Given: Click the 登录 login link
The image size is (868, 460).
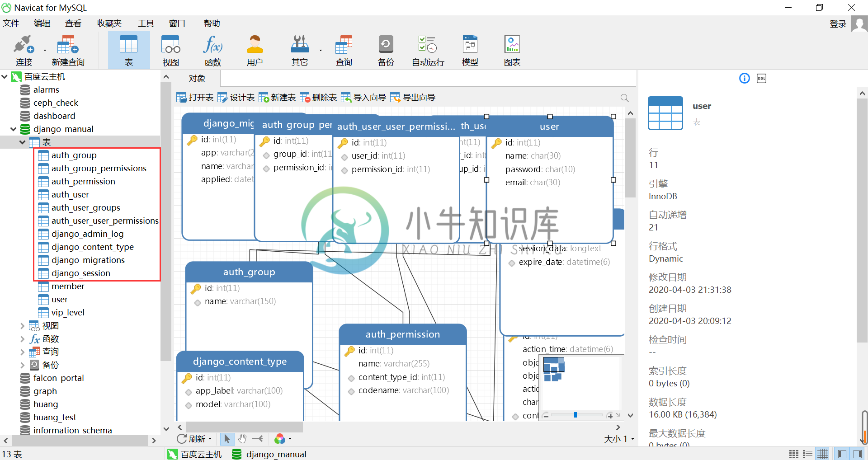Looking at the screenshot, I should pos(838,24).
